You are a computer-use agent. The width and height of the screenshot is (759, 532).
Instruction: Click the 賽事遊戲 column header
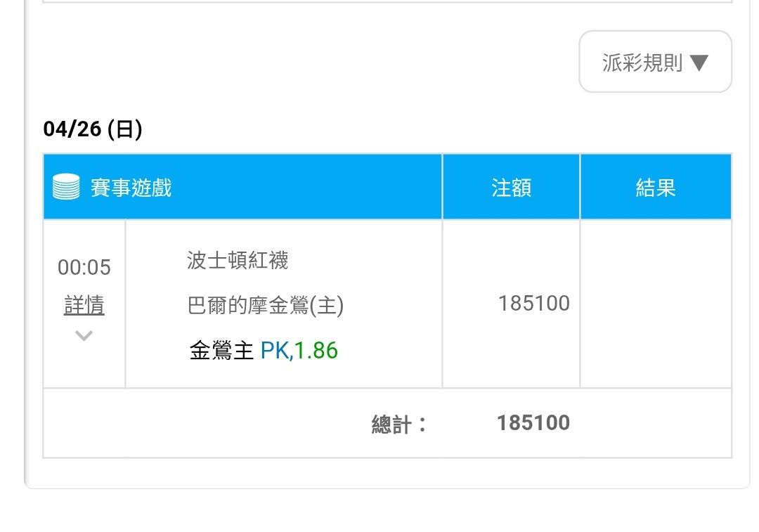(x=131, y=188)
